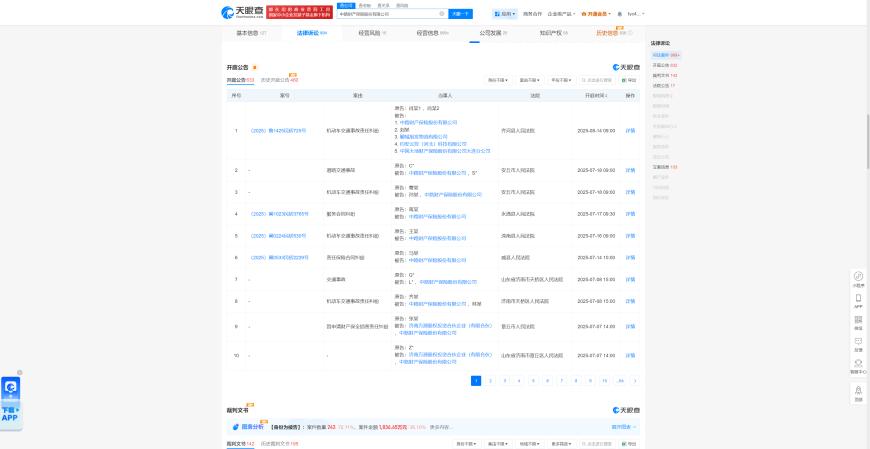This screenshot has height=449, width=870.
Task: Jump to 司法案件 in the right sidebar
Action: coord(666,55)
